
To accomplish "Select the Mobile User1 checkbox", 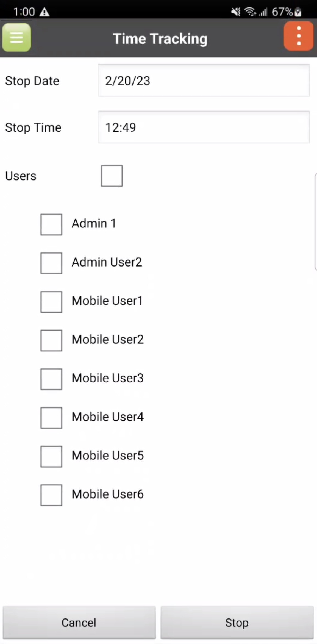I will point(51,302).
